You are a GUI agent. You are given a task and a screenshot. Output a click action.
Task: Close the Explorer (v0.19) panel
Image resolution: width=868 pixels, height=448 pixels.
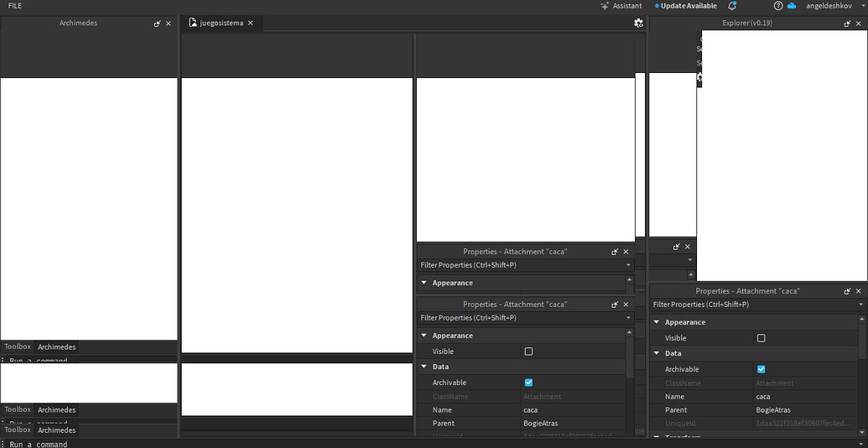[859, 23]
